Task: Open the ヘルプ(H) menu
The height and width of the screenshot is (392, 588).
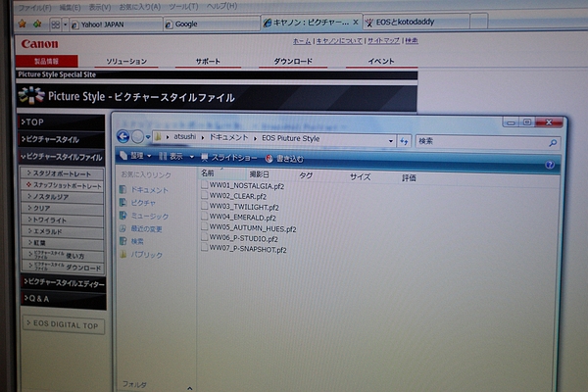Action: (x=221, y=6)
